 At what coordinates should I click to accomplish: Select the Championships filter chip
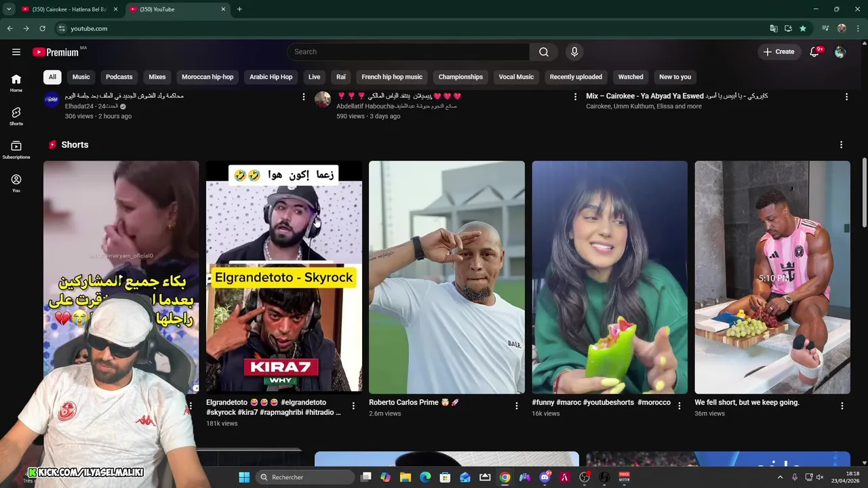tap(460, 77)
